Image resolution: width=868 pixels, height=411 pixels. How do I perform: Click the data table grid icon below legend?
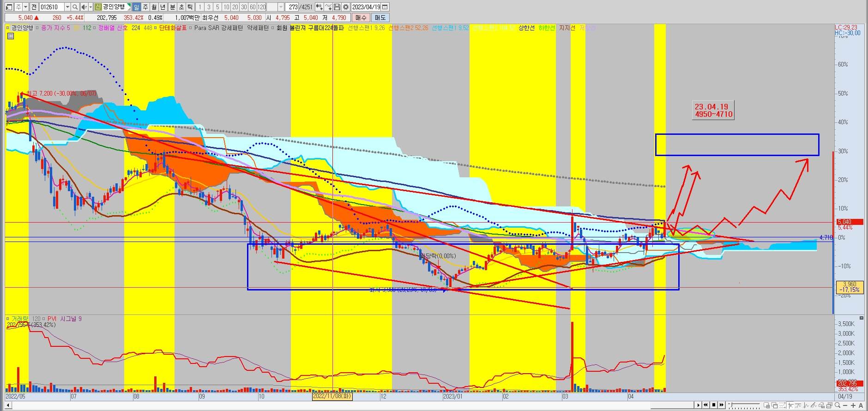point(11,36)
